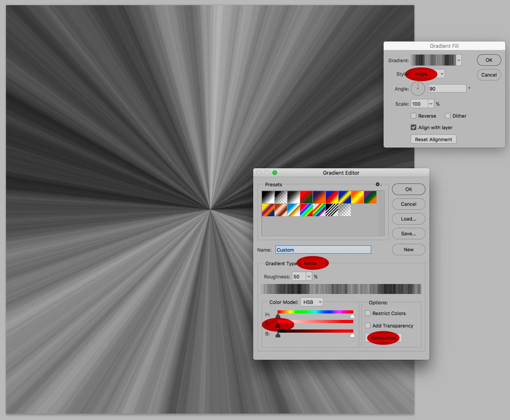510x420 pixels.
Task: Click the Roughness field showing 50
Action: [x=299, y=276]
